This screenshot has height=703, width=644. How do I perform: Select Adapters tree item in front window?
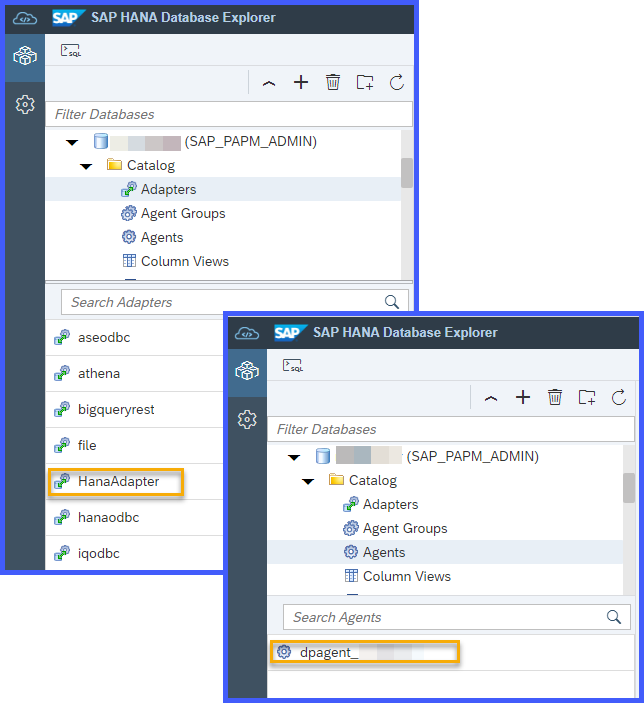coord(445,504)
